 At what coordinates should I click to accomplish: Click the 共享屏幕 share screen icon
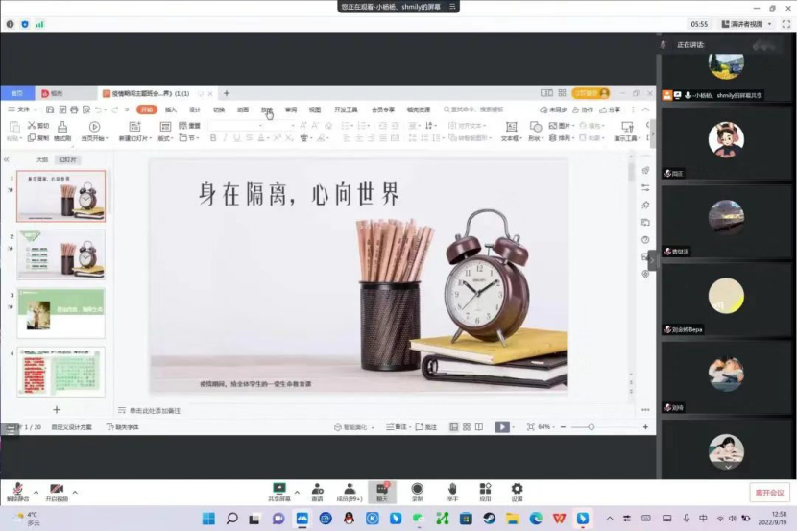pyautogui.click(x=279, y=491)
